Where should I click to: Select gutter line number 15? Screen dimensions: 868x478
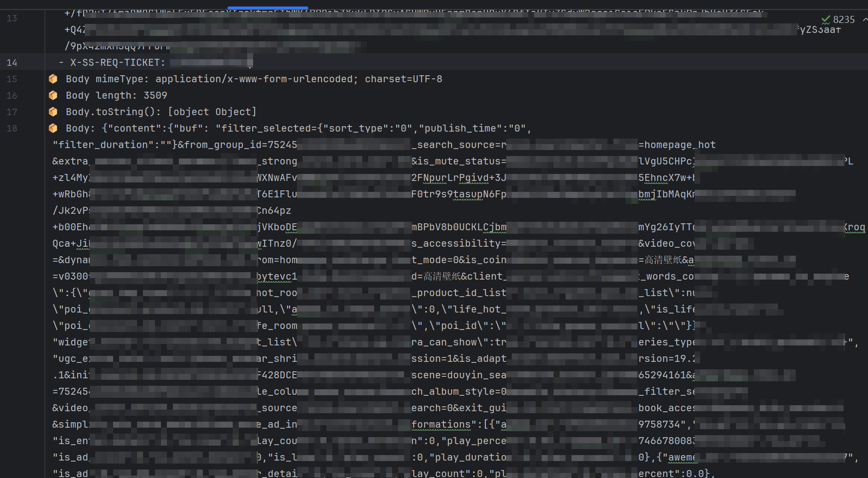coord(12,79)
